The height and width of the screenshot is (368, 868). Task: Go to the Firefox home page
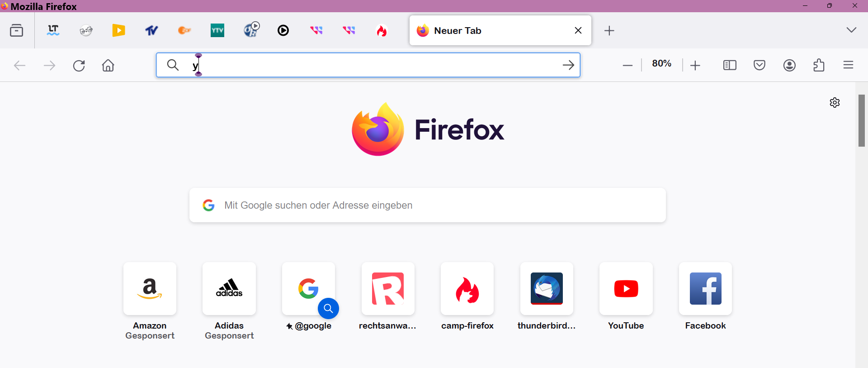click(108, 66)
